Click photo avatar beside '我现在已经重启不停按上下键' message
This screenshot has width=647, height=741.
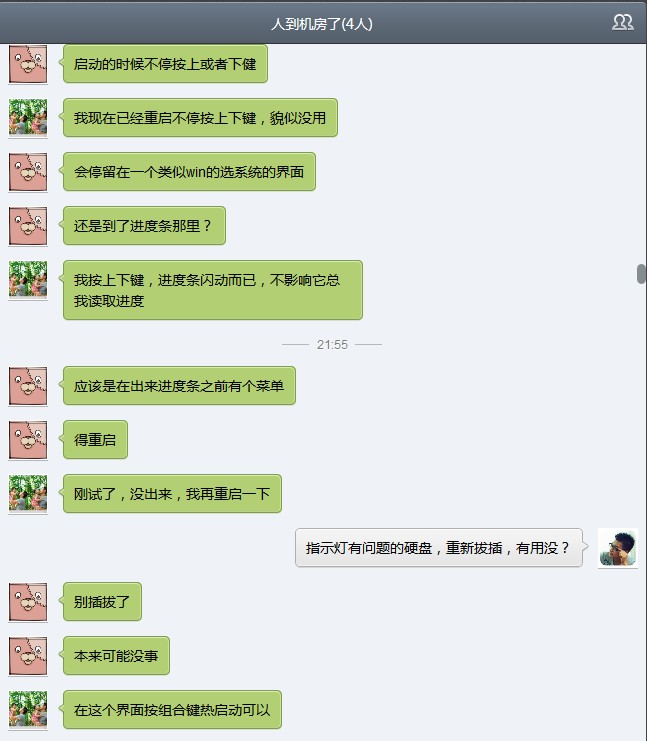click(x=28, y=117)
